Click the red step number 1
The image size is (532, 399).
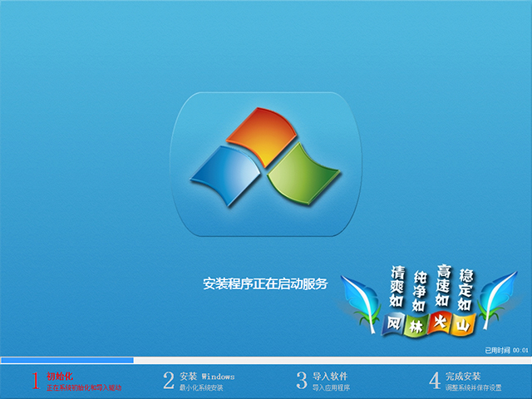[x=36, y=381]
